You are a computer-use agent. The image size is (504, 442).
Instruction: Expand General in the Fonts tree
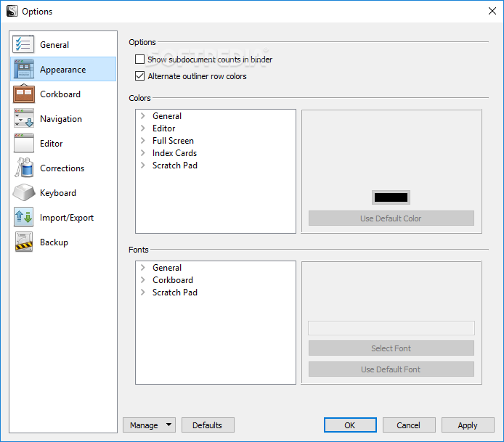coord(143,268)
